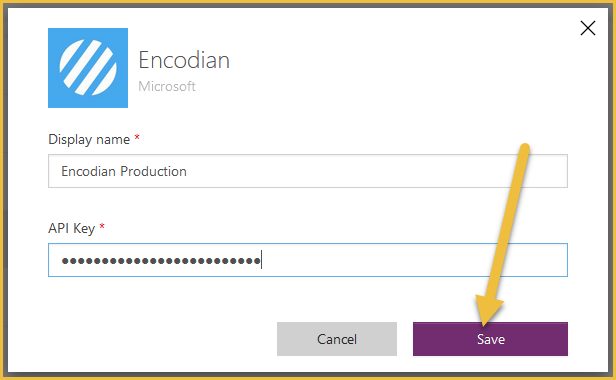Click the Display name field label
Viewport: 616px width, 380px height.
click(x=89, y=140)
